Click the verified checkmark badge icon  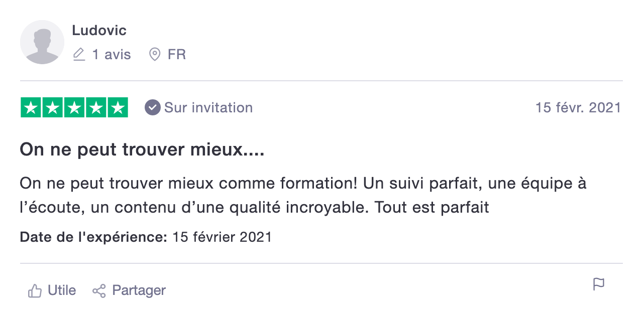pyautogui.click(x=152, y=107)
